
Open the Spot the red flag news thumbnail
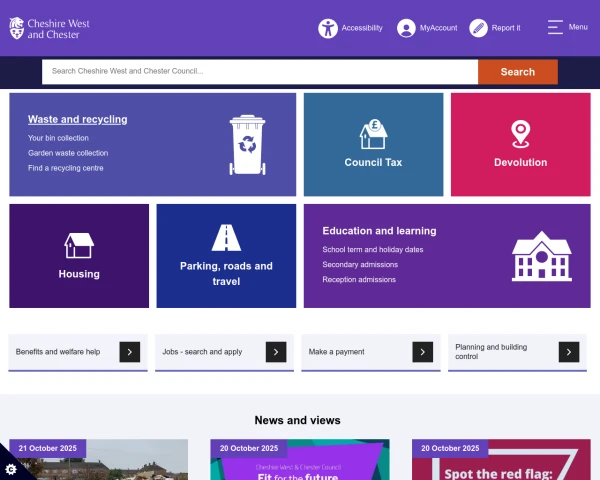(x=501, y=460)
